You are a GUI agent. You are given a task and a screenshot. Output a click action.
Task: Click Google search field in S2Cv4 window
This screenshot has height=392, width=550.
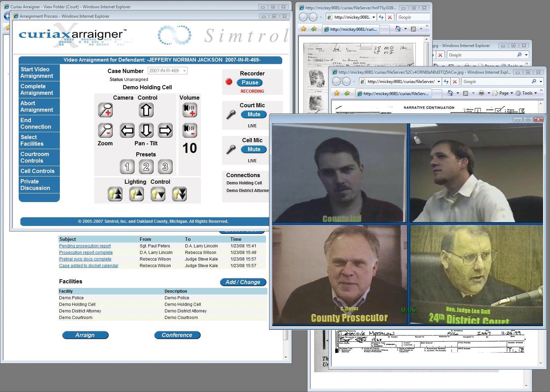[496, 82]
